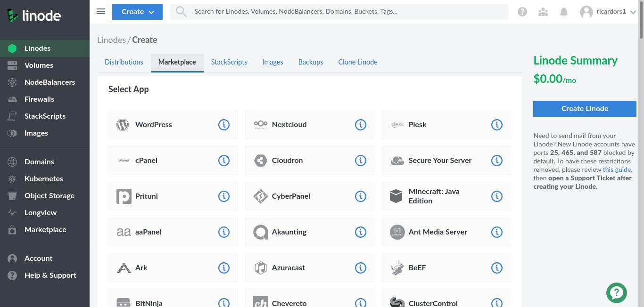Viewport: 644px width, 307px height.
Task: Show info for Plesk app
Action: (x=497, y=125)
